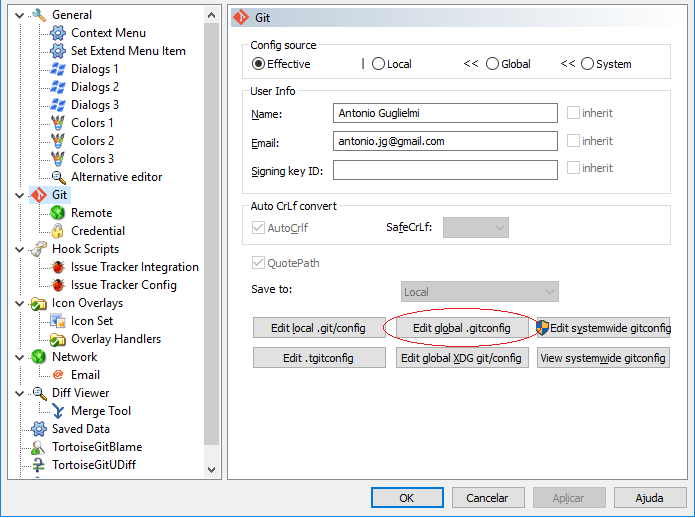Select the Remote globe icon
The height and width of the screenshot is (518, 695).
point(58,213)
